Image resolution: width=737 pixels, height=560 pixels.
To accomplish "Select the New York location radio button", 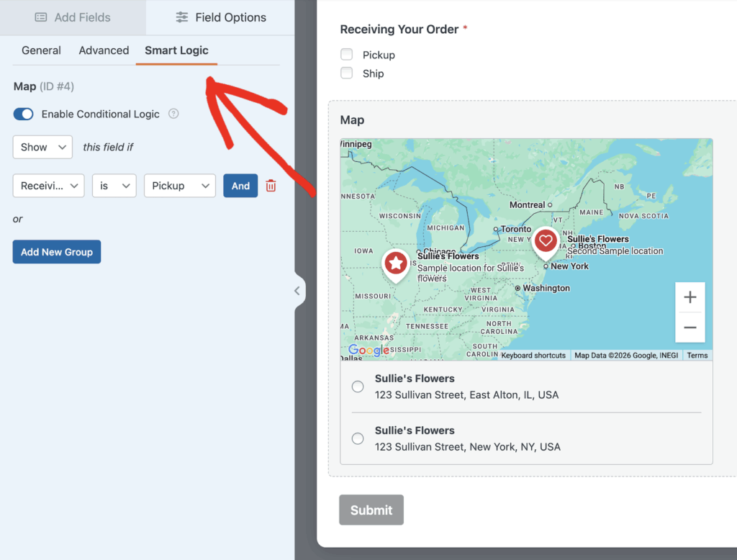I will (358, 438).
